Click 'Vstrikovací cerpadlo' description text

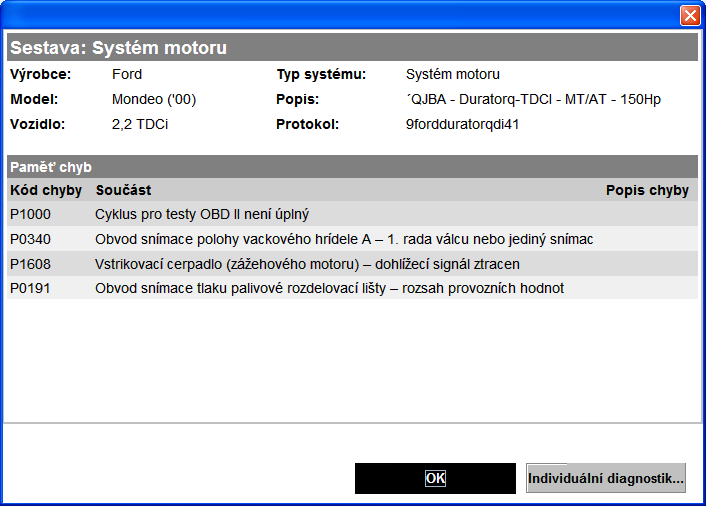click(307, 264)
